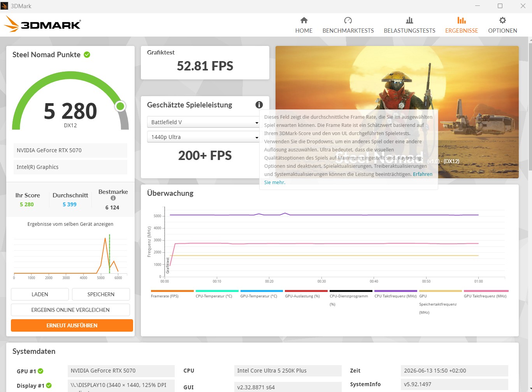
Task: Follow the 'Erfahren Sie mehr.' link
Action: pyautogui.click(x=348, y=178)
